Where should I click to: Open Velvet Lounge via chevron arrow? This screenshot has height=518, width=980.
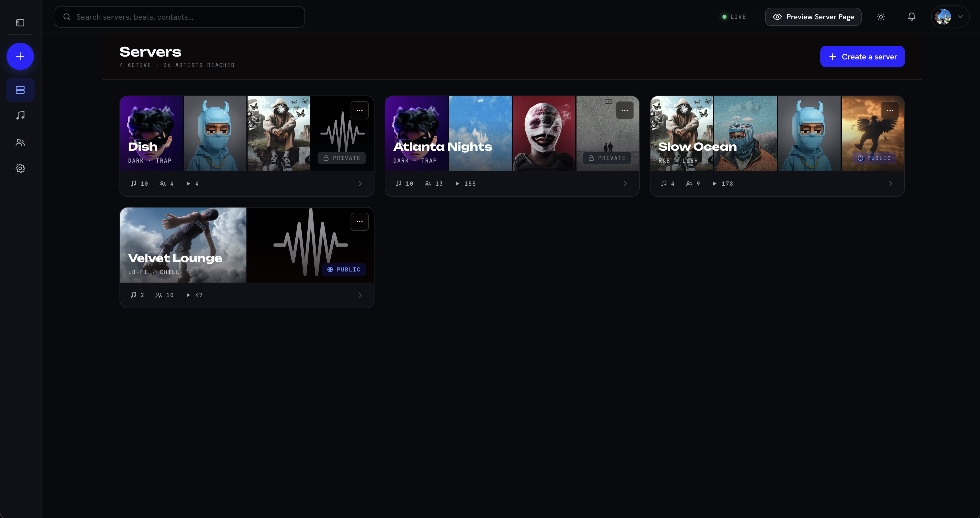click(x=360, y=295)
